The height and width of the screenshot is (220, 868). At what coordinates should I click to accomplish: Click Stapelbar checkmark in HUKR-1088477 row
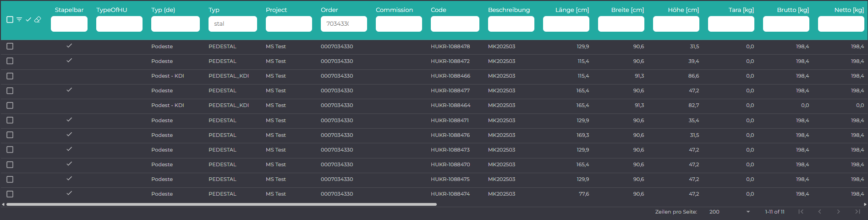click(69, 90)
